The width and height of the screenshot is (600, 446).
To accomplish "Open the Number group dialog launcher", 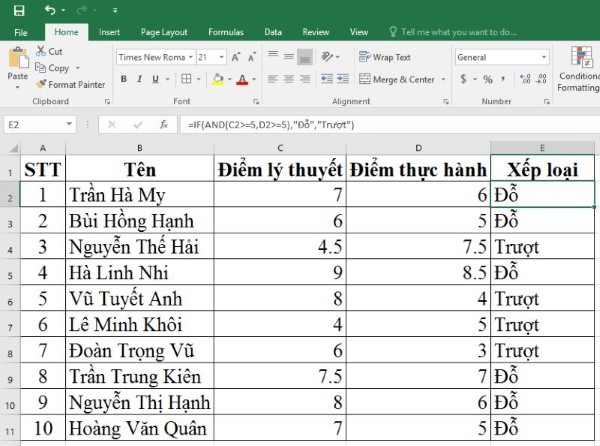I will [x=547, y=101].
